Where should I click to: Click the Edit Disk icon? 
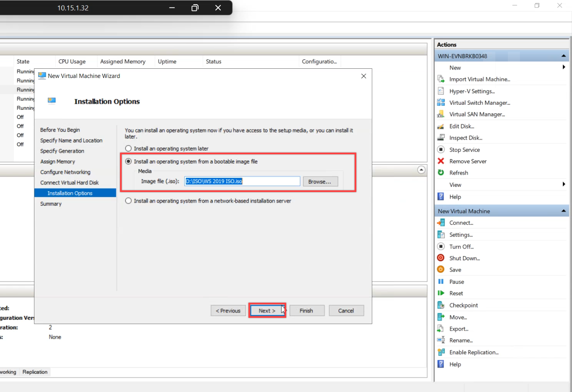[x=441, y=126]
